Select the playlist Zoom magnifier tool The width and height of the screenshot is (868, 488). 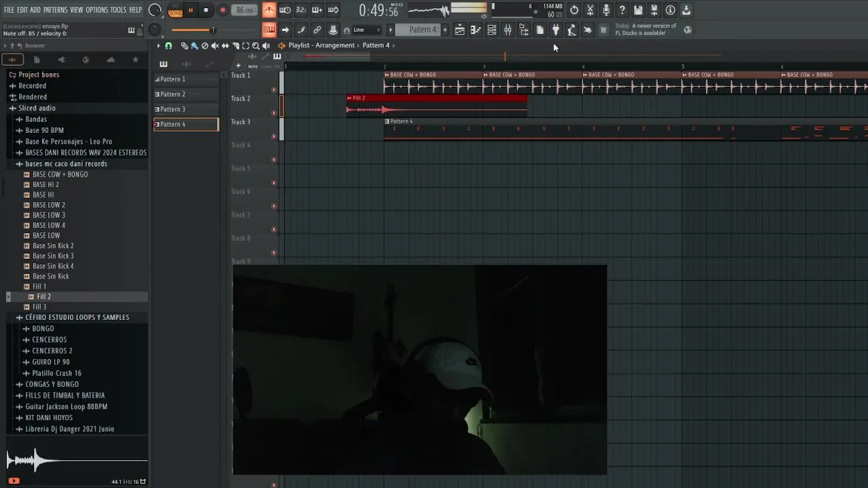(256, 45)
